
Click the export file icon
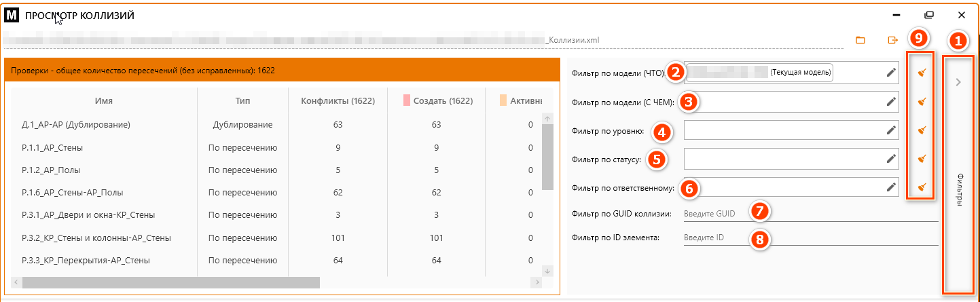(893, 40)
